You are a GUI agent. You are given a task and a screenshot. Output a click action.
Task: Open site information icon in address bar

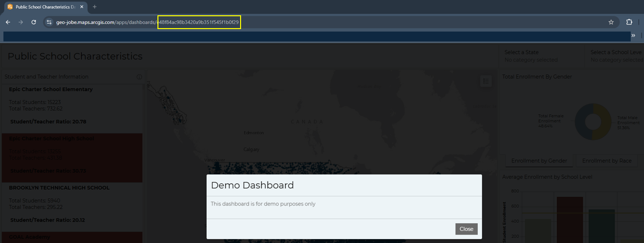pyautogui.click(x=48, y=22)
